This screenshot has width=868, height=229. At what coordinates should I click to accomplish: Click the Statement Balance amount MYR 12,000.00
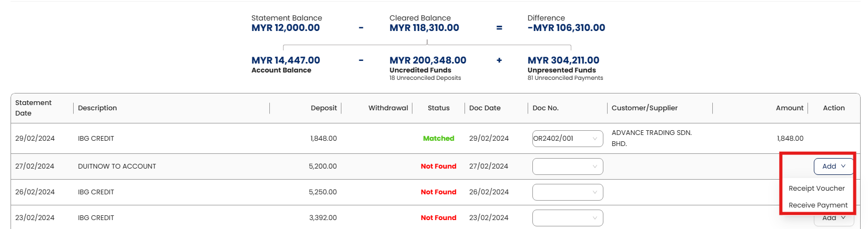coord(286,28)
